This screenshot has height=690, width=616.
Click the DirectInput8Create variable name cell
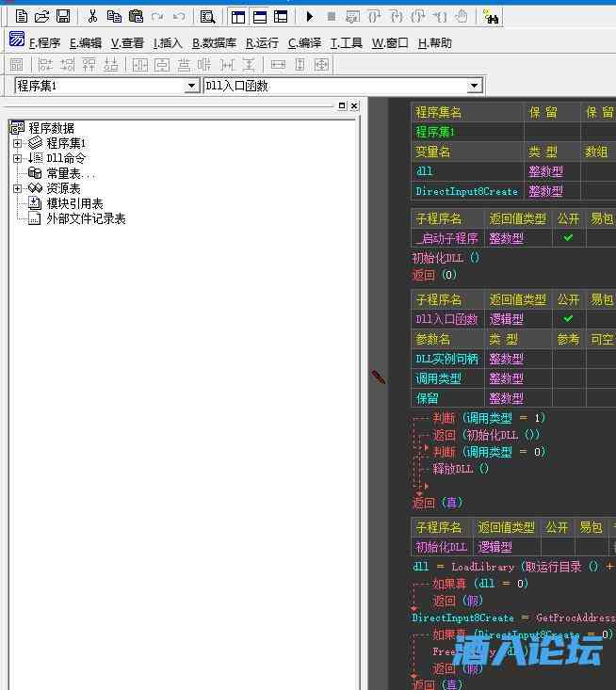tap(467, 191)
